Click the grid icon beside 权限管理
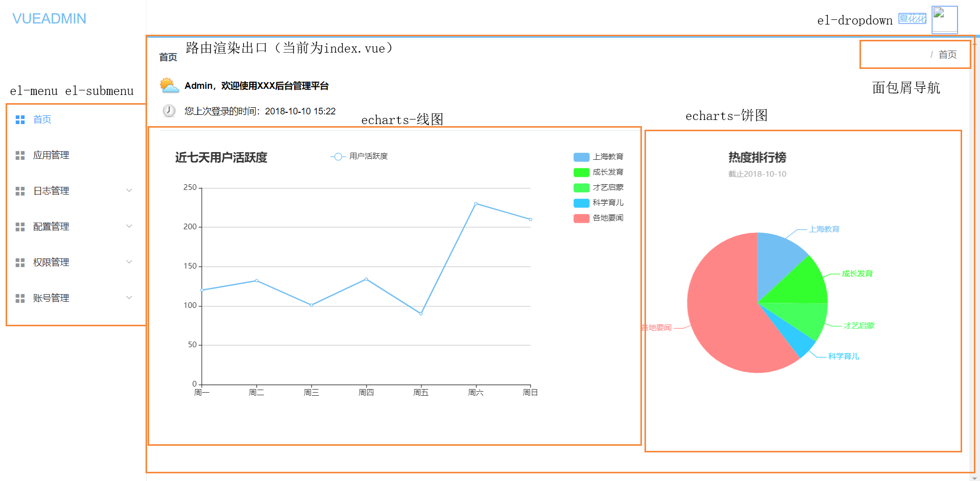Image resolution: width=980 pixels, height=481 pixels. click(x=20, y=262)
